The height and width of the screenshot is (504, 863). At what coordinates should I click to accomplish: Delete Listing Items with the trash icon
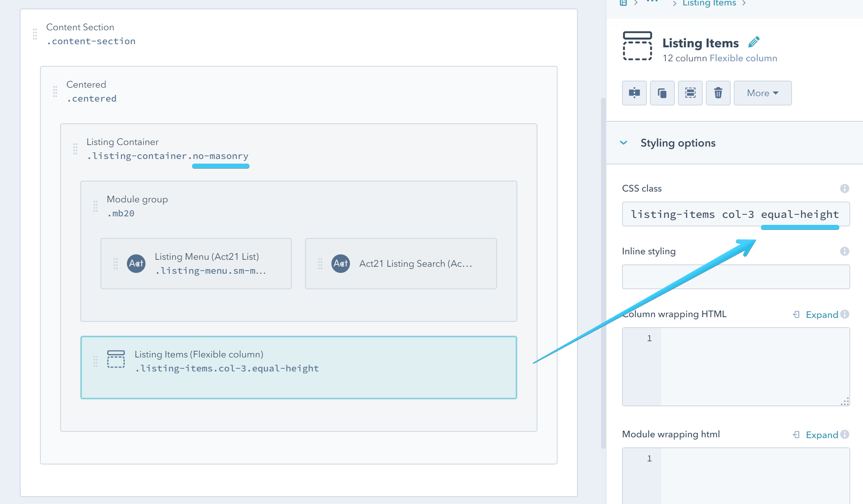point(718,93)
